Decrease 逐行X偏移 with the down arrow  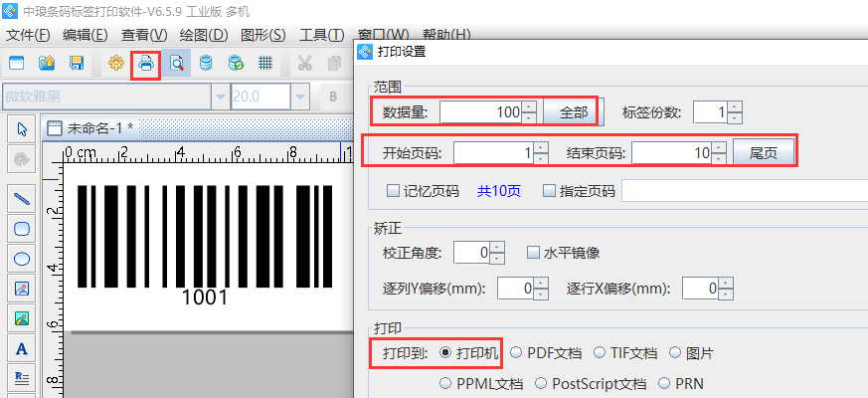pyautogui.click(x=726, y=294)
